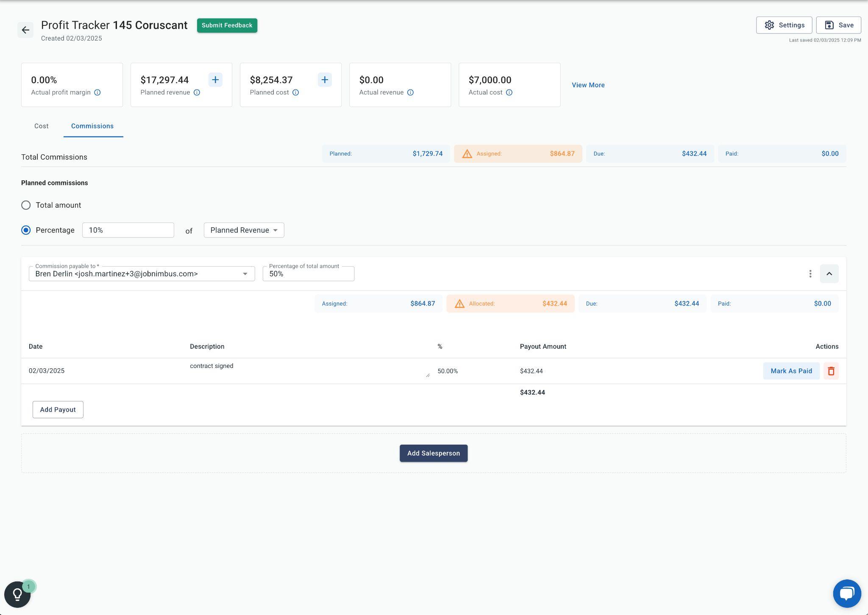Click info icon next to Actual cost
868x615 pixels.
click(x=509, y=92)
